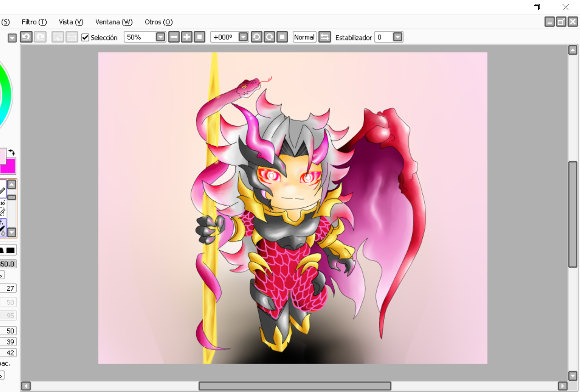Click the disabled show selection icon

click(x=72, y=37)
